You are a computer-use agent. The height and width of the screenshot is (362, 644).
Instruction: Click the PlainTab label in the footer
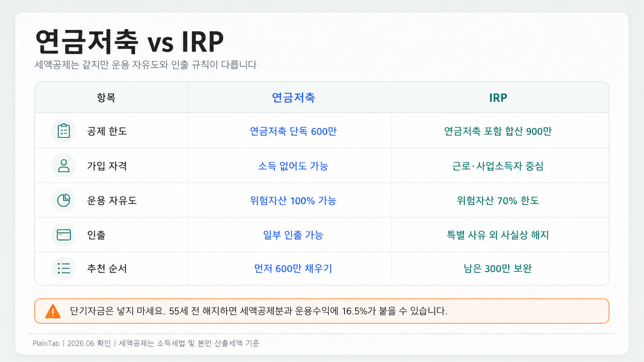point(46,343)
